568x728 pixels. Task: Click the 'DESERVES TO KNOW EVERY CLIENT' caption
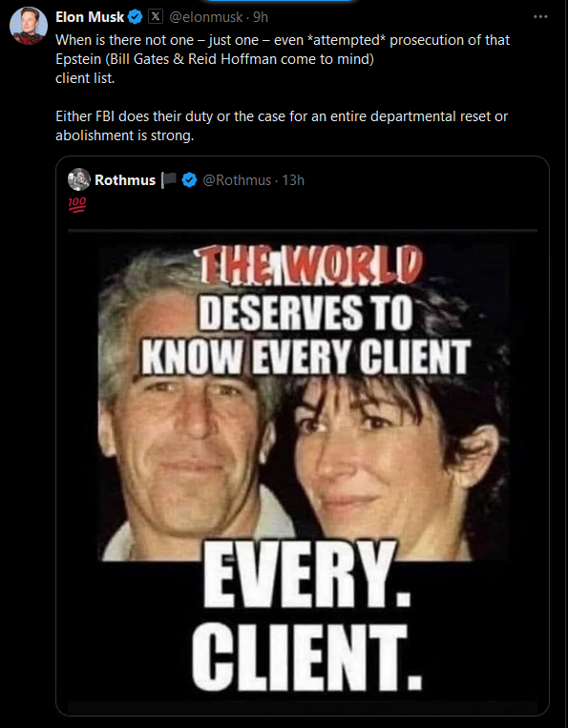tap(306, 335)
